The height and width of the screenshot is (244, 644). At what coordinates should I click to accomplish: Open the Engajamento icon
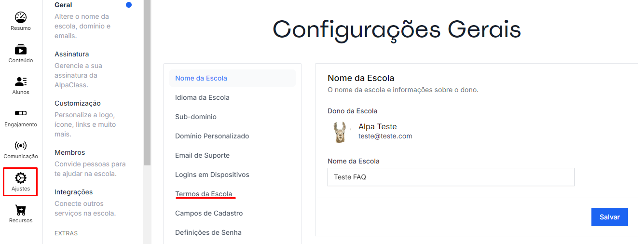click(x=21, y=113)
